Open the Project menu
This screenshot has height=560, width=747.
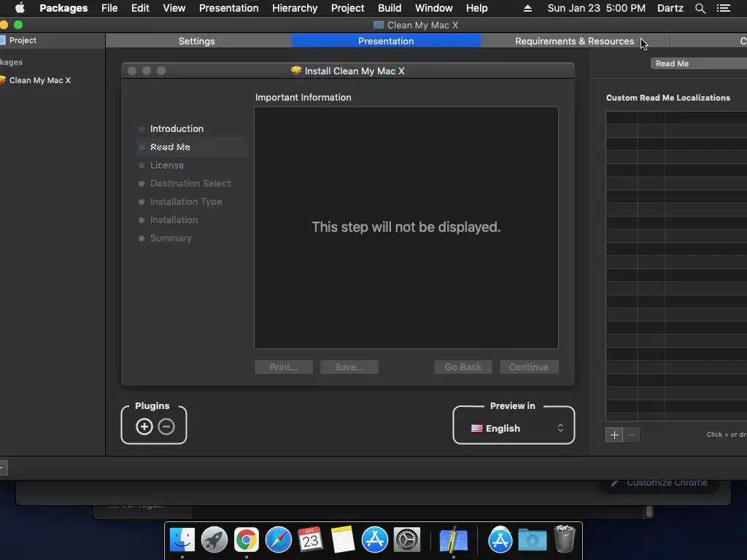coord(347,8)
